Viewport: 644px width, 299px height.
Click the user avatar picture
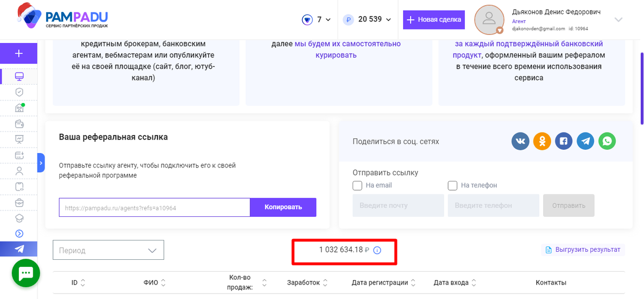tap(489, 20)
